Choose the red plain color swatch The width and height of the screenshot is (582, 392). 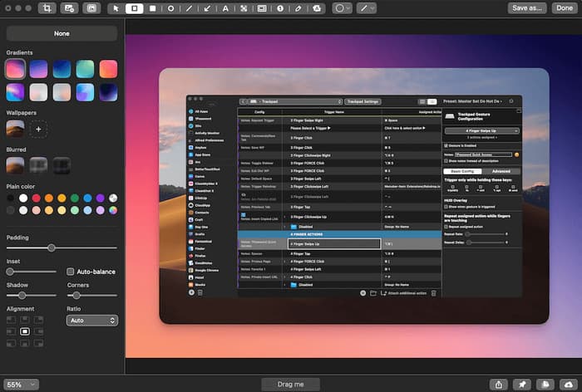tap(37, 198)
